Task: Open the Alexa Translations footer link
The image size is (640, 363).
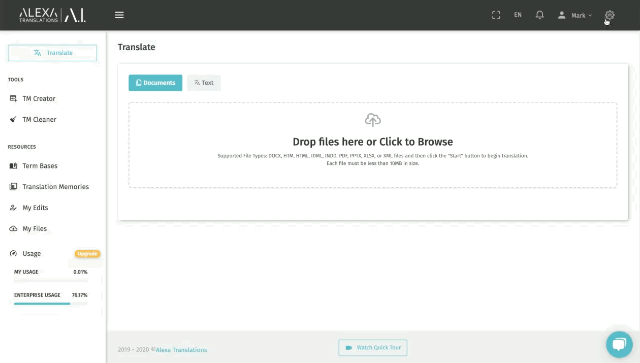Action: point(181,350)
